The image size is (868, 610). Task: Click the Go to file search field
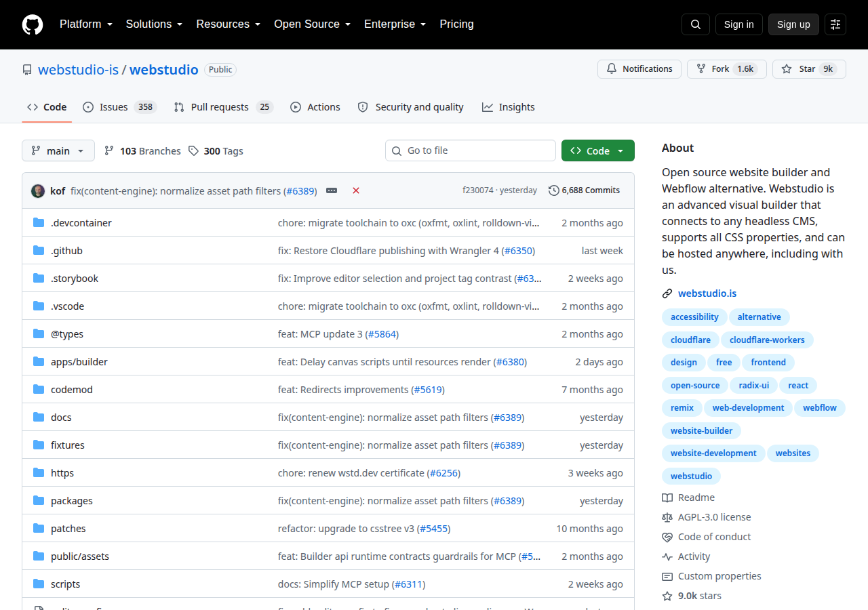click(x=471, y=150)
